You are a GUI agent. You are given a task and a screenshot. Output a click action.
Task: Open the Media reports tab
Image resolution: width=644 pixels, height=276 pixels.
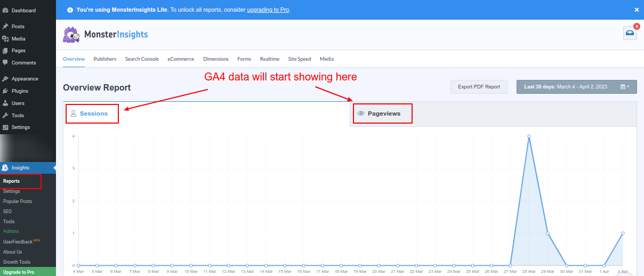(327, 59)
